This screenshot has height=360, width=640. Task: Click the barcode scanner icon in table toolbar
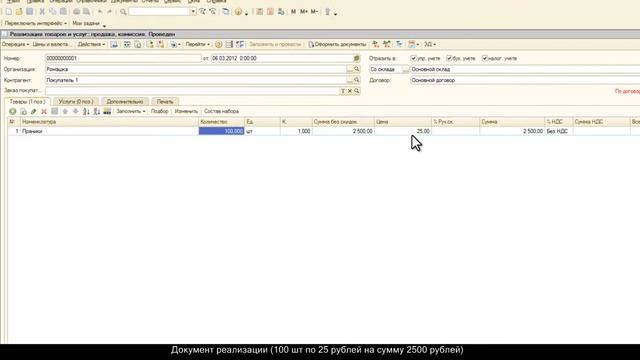(107, 111)
